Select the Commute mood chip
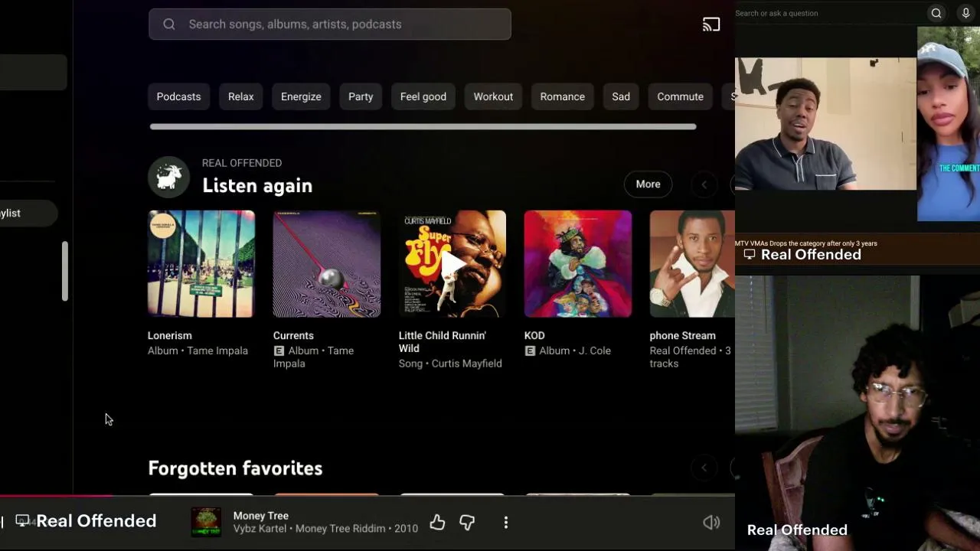 [680, 96]
